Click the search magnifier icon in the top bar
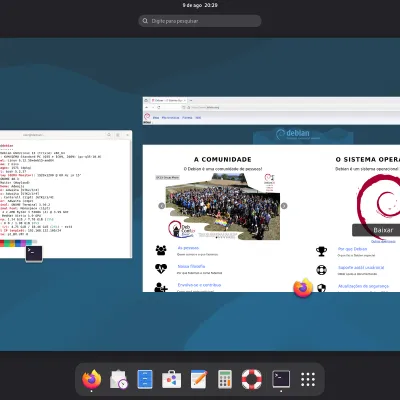Image resolution: width=400 pixels, height=400 pixels. point(145,21)
